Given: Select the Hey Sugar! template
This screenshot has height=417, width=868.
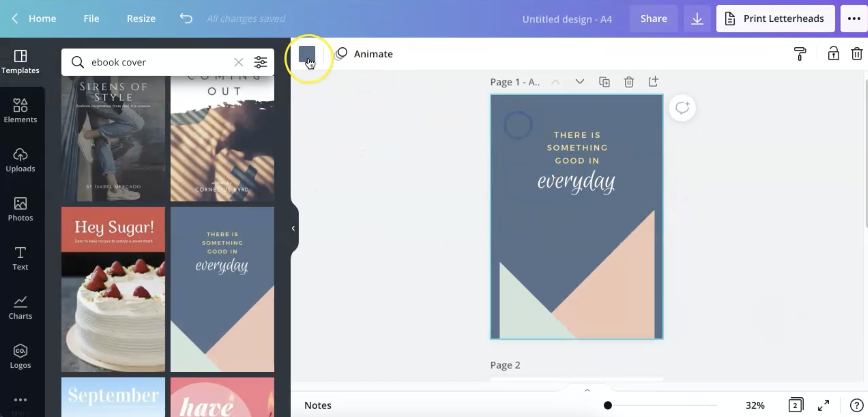Looking at the screenshot, I should [113, 289].
